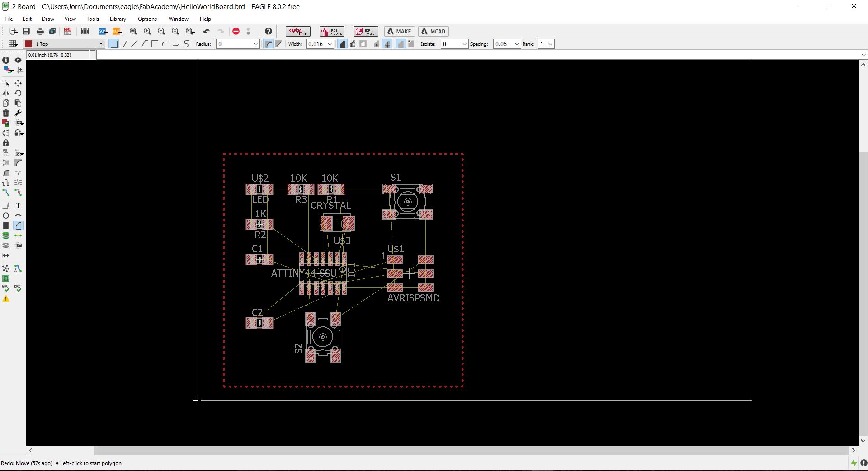Open the Grid settings icon

pos(13,44)
